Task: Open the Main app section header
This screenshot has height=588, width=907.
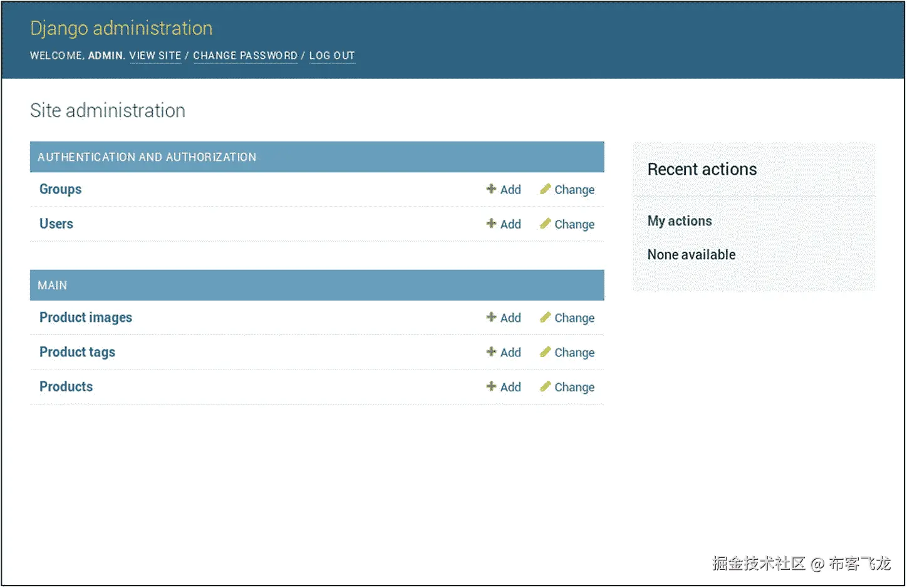Action: click(52, 286)
